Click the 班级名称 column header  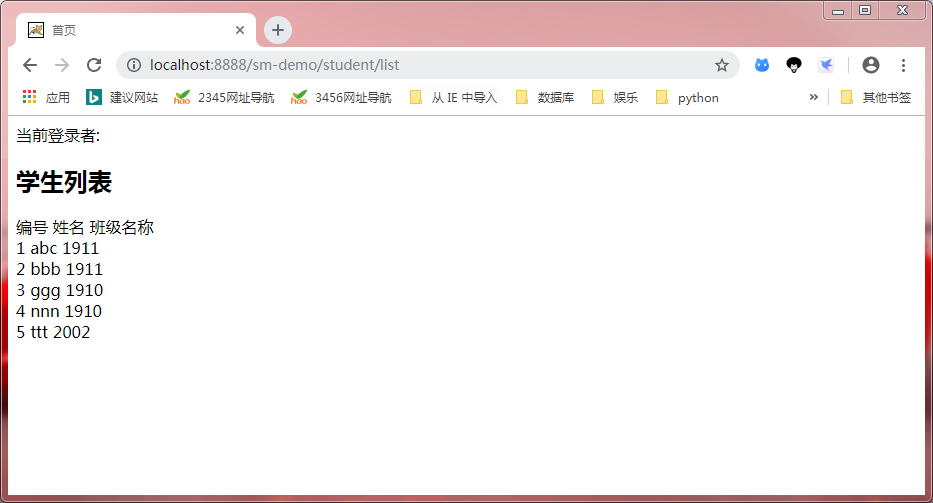pos(121,227)
